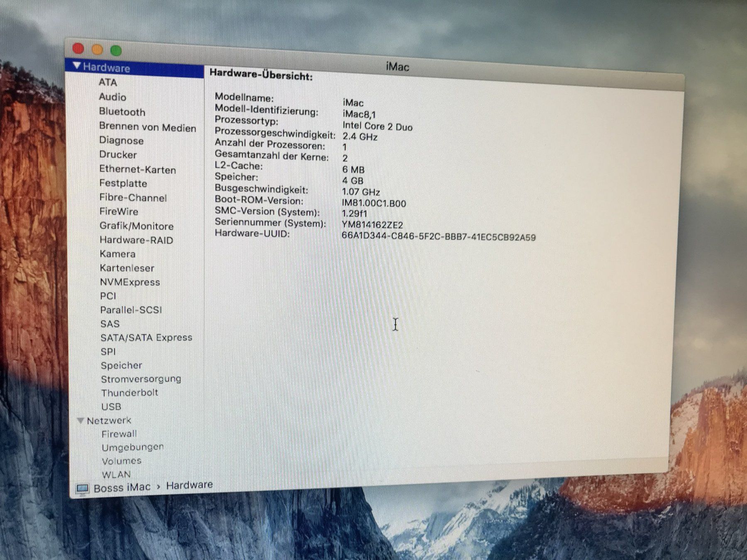The image size is (747, 560).
Task: Collapse the Netzwerk tree section
Action: (x=81, y=420)
